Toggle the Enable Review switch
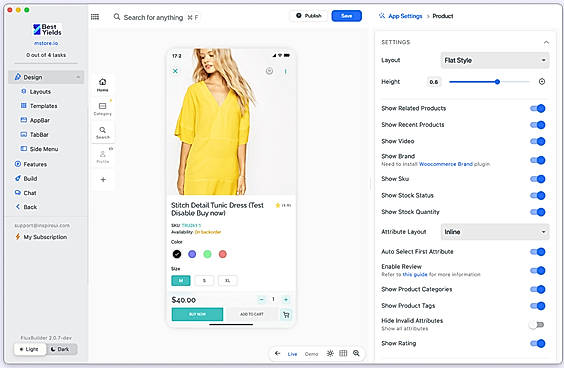The height and width of the screenshot is (368, 564). (538, 271)
